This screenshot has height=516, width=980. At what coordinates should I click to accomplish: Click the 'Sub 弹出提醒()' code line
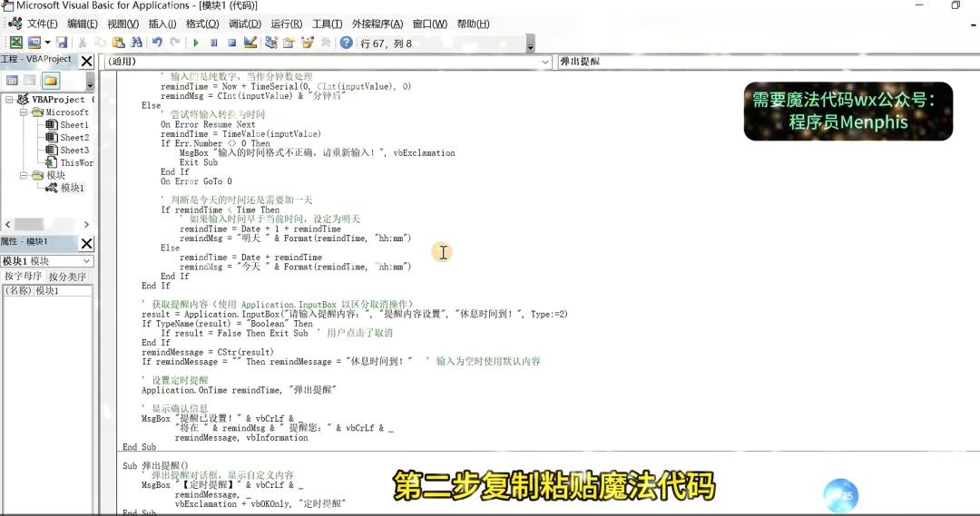155,465
